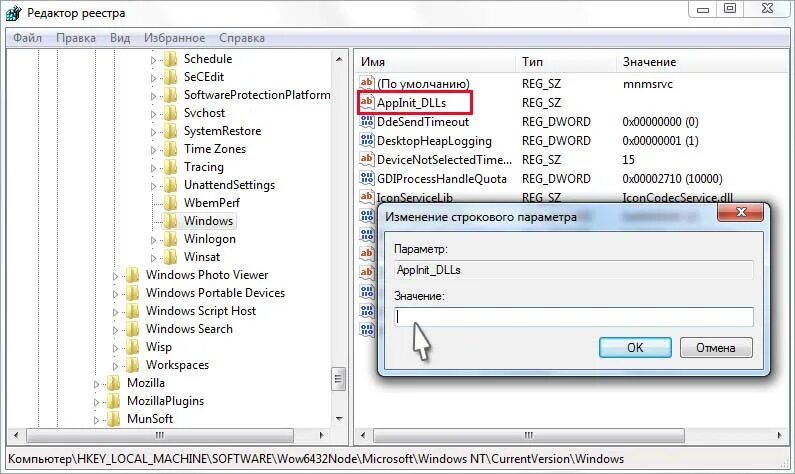Click the SeCEdit folder icon
The height and width of the screenshot is (474, 795).
[171, 77]
